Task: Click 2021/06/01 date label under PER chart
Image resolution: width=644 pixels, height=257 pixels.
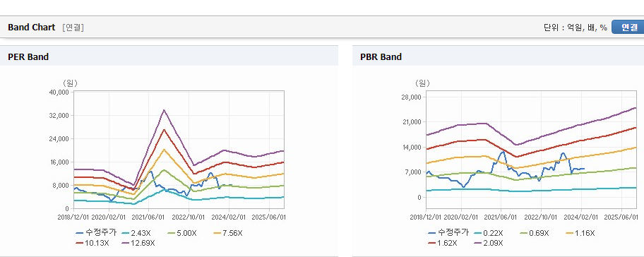Action: (x=149, y=217)
